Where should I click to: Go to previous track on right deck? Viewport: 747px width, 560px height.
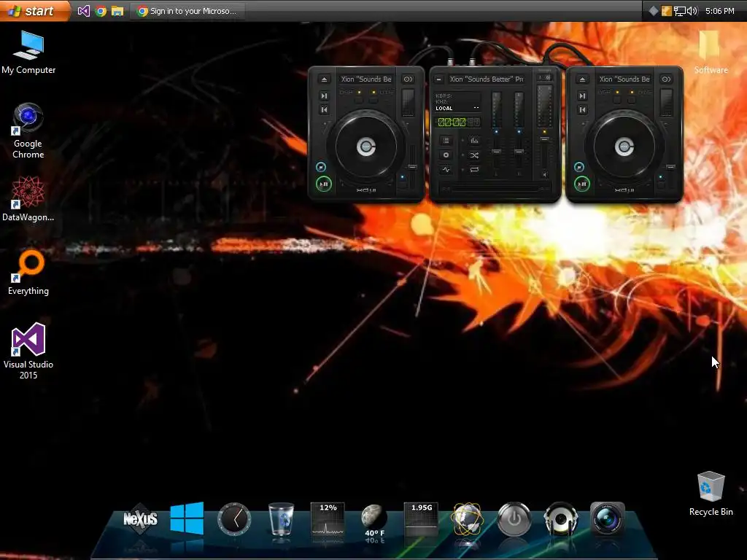click(582, 110)
